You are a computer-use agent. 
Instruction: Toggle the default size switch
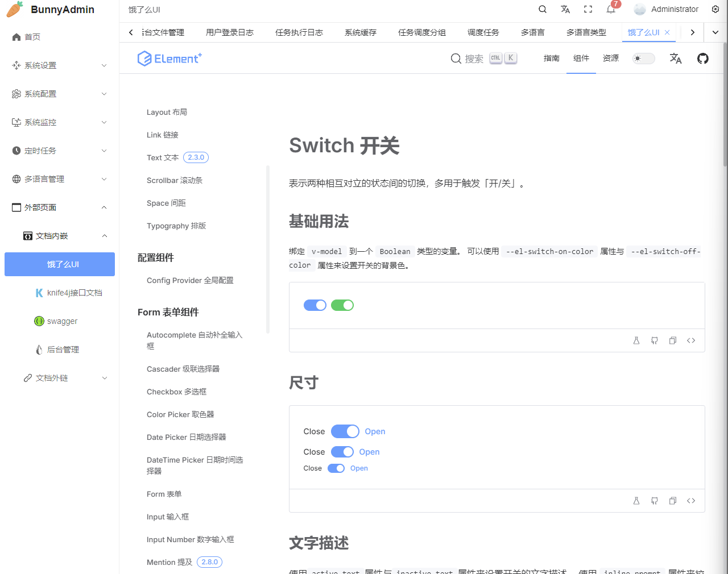coord(342,452)
